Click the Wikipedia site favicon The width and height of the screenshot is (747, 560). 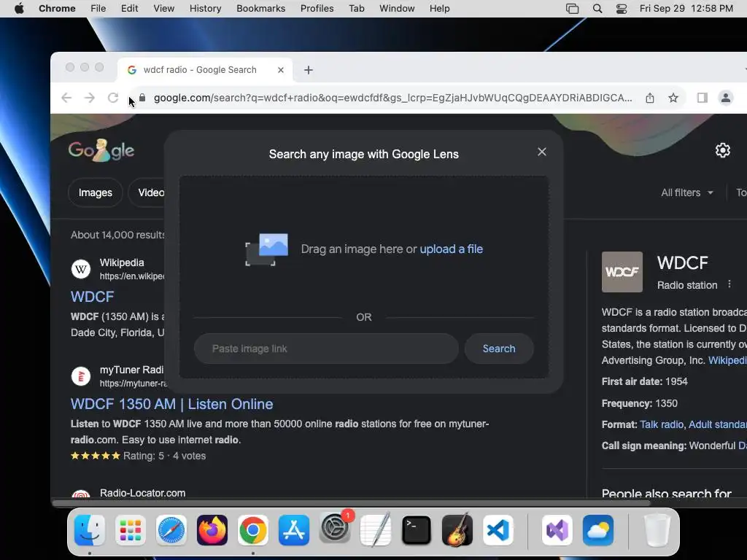[81, 269]
